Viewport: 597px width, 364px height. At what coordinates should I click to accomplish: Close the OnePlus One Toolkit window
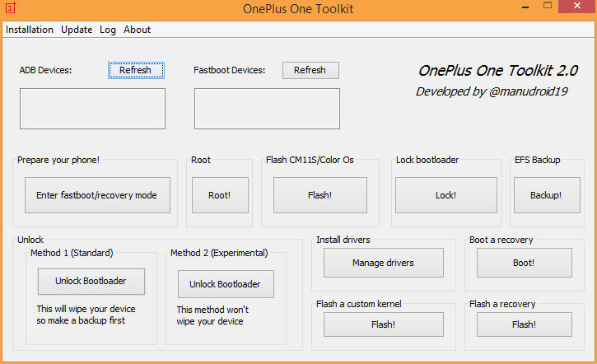577,6
